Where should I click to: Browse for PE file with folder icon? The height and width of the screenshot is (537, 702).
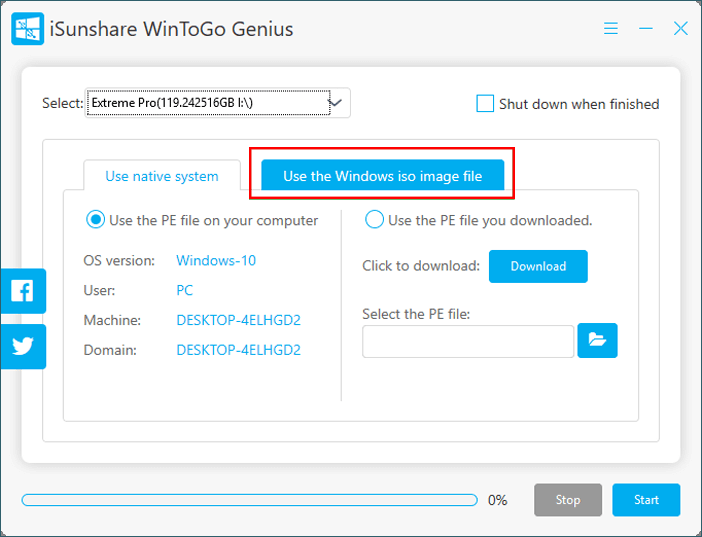(x=597, y=340)
